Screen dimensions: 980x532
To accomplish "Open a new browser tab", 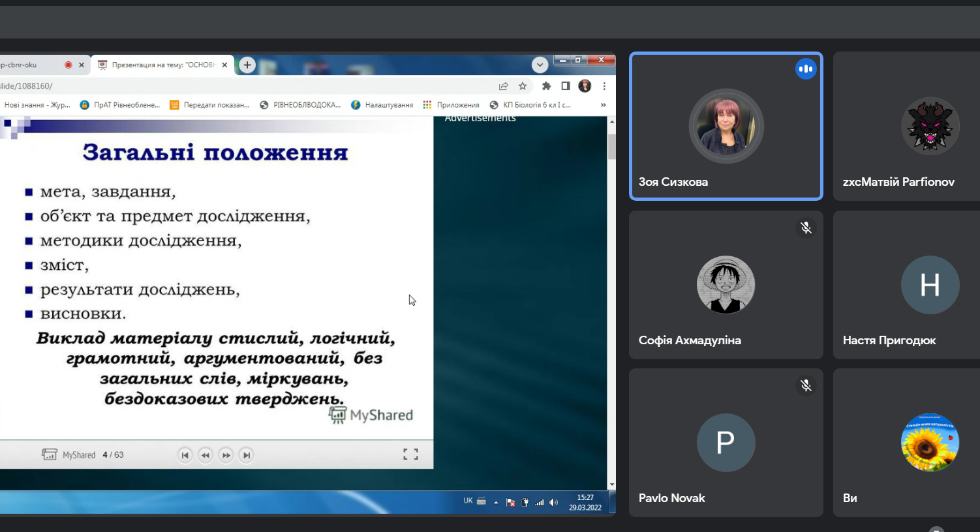I will 247,65.
